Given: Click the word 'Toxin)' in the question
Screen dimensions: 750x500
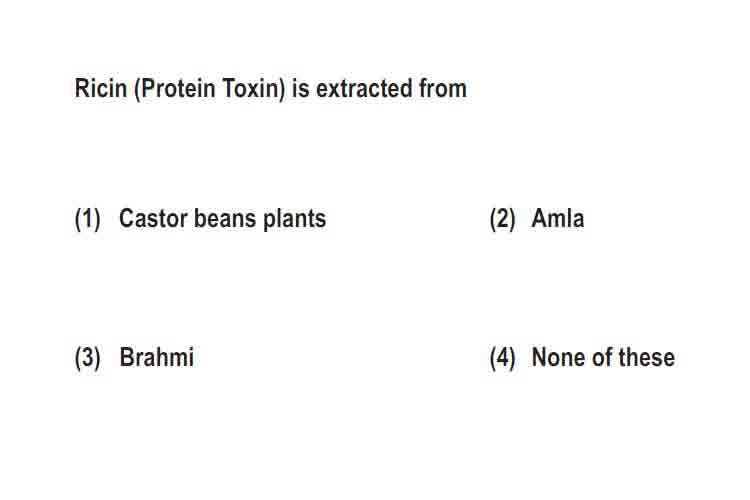Looking at the screenshot, I should (x=254, y=89).
